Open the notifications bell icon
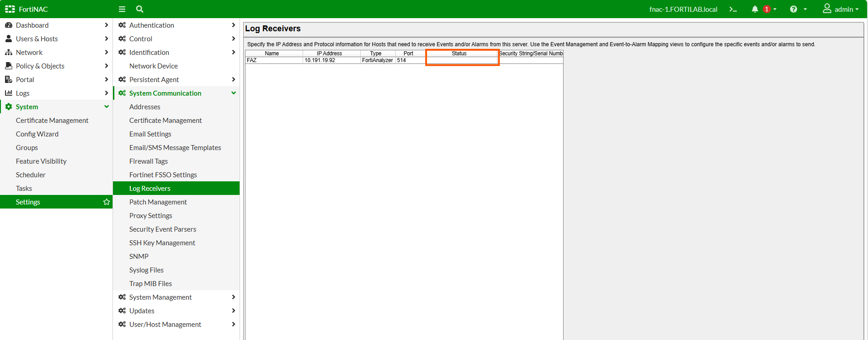The height and width of the screenshot is (340, 868). 755,9
